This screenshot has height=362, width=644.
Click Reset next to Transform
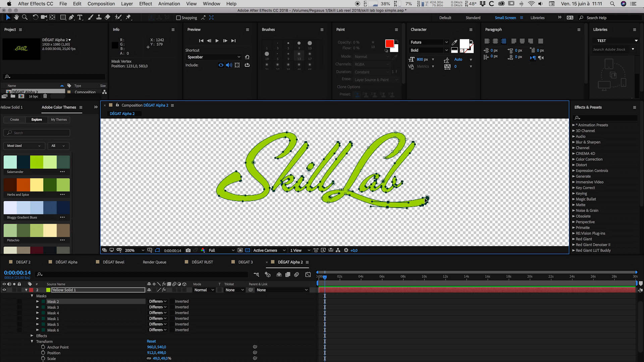151,341
